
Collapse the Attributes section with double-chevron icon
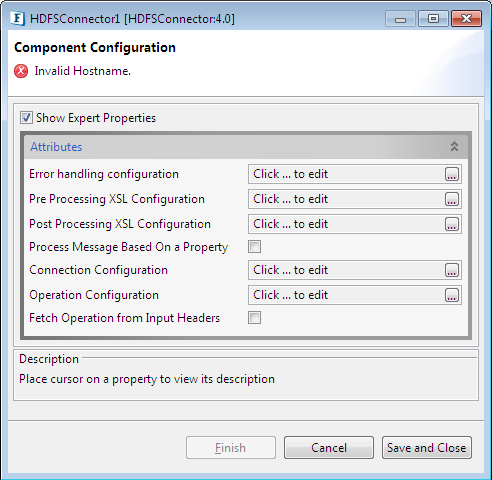point(454,146)
